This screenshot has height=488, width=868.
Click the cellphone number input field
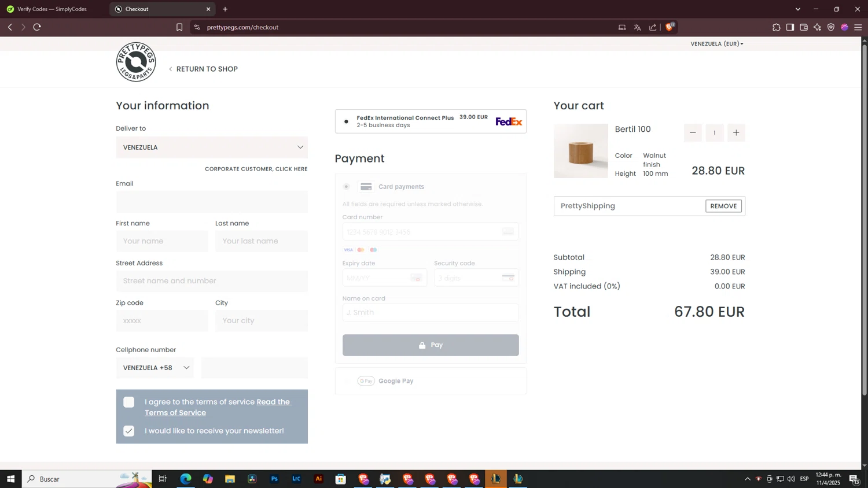[255, 368]
